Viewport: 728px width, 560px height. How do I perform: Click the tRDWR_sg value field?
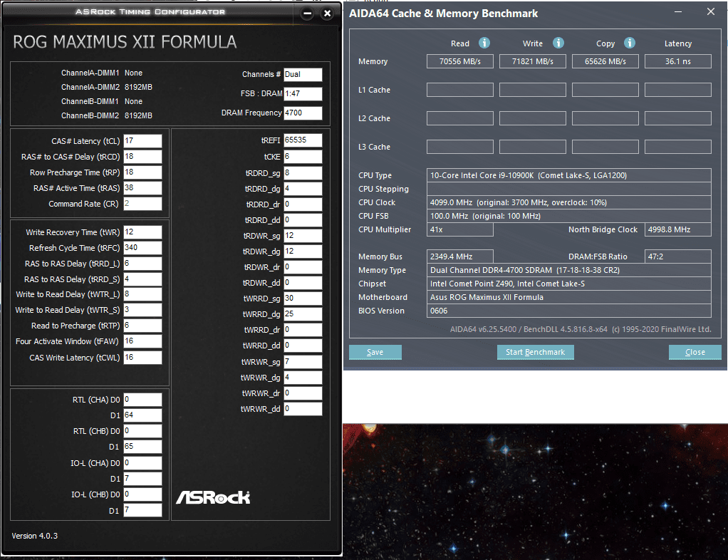303,236
